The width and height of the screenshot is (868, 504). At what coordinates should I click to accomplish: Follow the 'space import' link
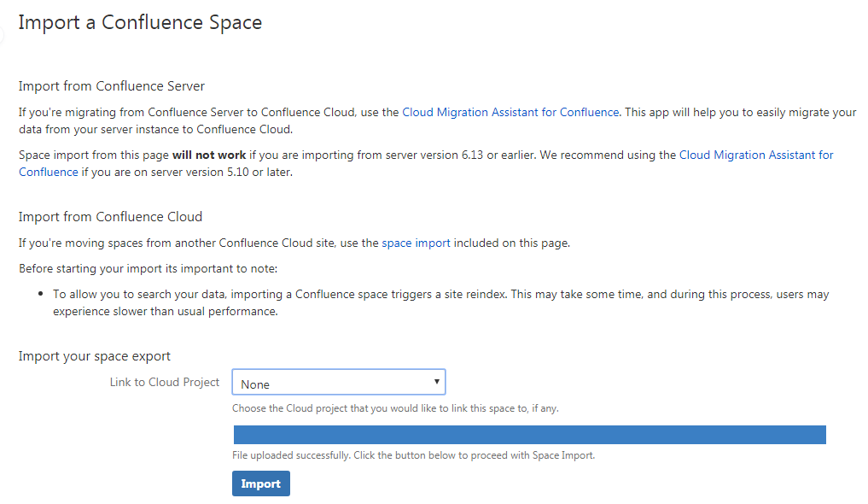click(x=416, y=243)
